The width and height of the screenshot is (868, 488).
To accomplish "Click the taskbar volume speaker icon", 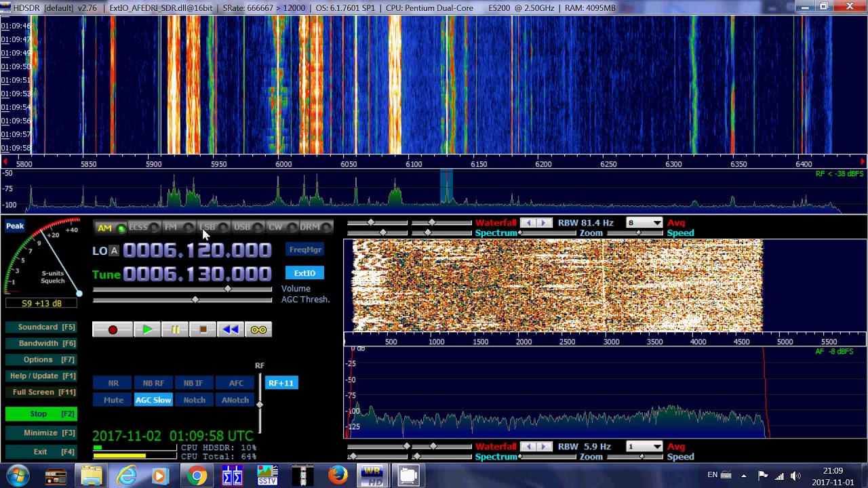I will [795, 476].
